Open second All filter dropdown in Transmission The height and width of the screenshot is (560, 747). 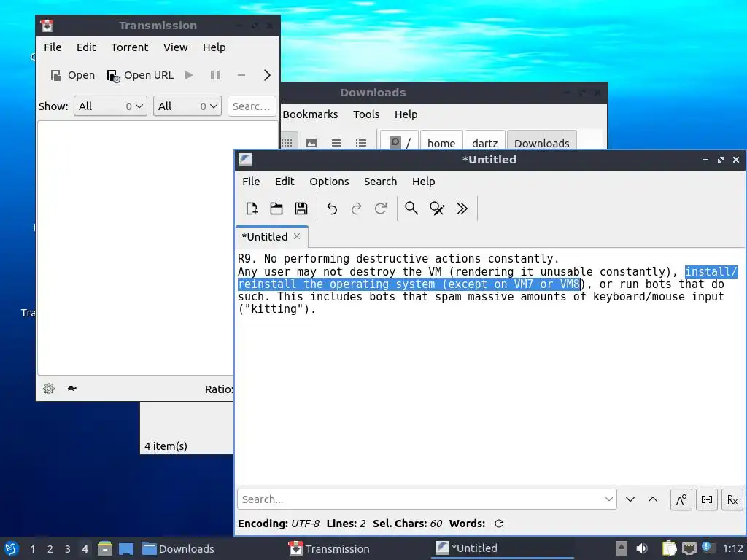click(187, 106)
